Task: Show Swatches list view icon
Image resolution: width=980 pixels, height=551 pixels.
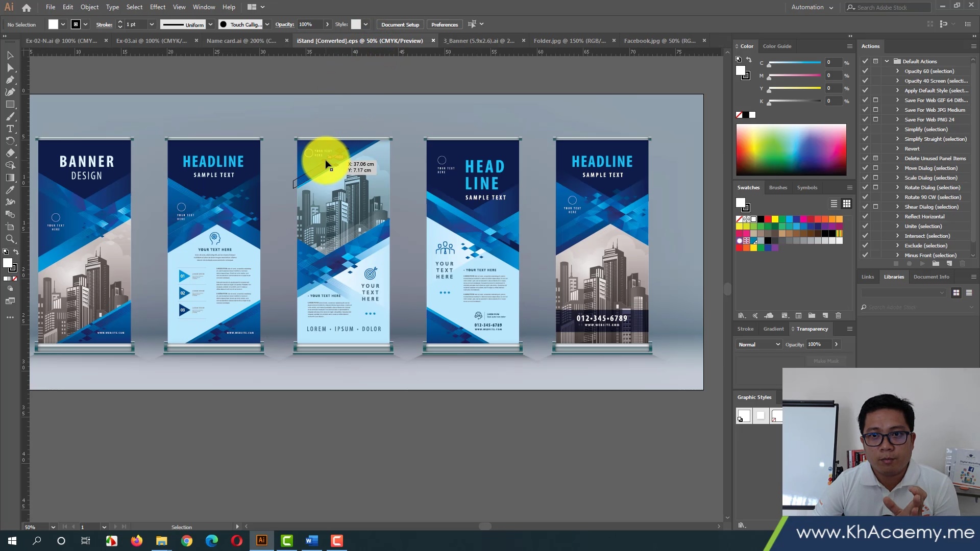Action: pos(834,204)
